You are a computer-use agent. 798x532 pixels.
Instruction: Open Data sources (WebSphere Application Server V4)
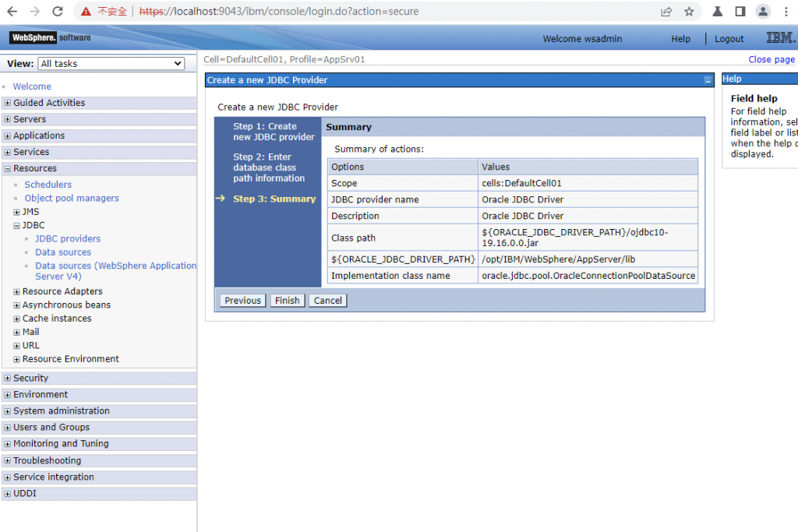(115, 271)
